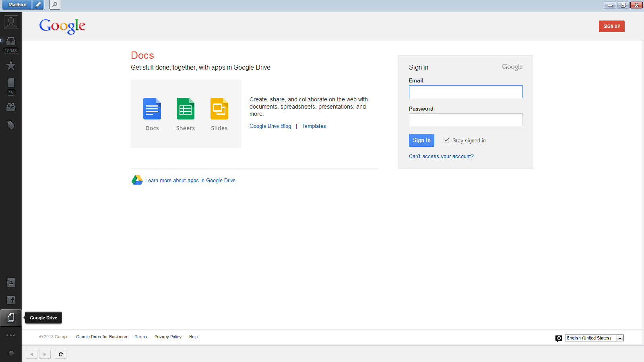Click the red SIGN UP button
This screenshot has width=644, height=362.
tap(612, 26)
